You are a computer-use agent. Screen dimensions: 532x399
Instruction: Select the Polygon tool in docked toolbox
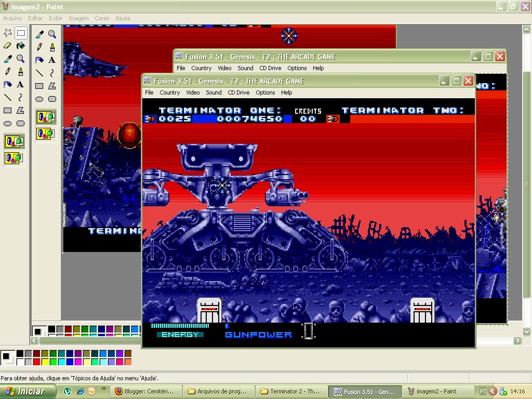[21, 111]
